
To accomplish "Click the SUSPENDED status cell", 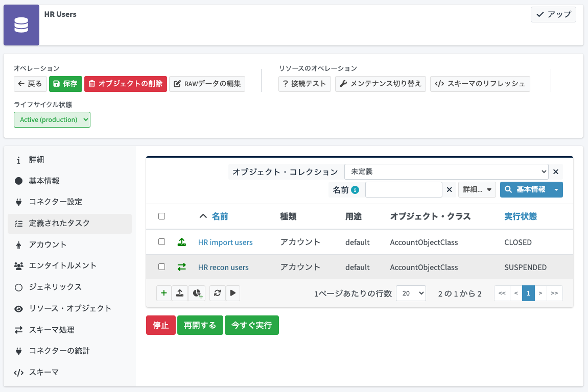I will pyautogui.click(x=525, y=267).
